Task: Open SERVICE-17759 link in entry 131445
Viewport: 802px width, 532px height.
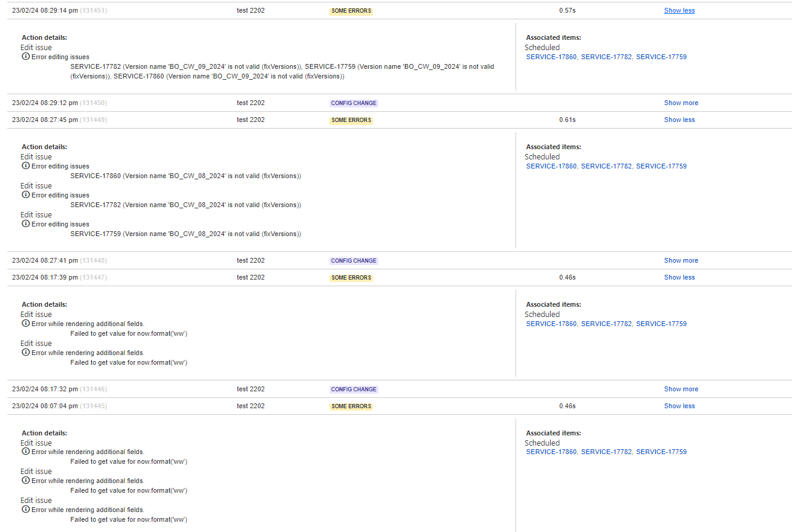Action: coord(661,452)
